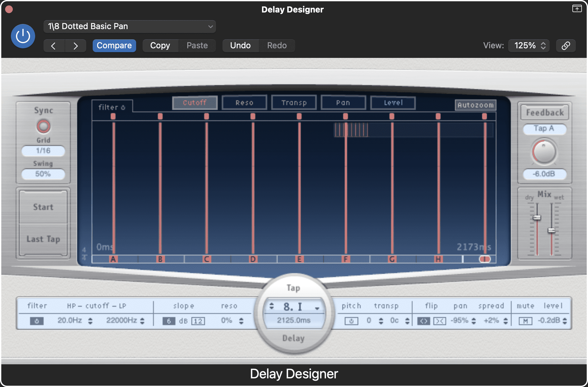Screen dimensions: 588x387
Task: Open the 1\8 Dotted Basic Pan preset menu
Action: [129, 26]
